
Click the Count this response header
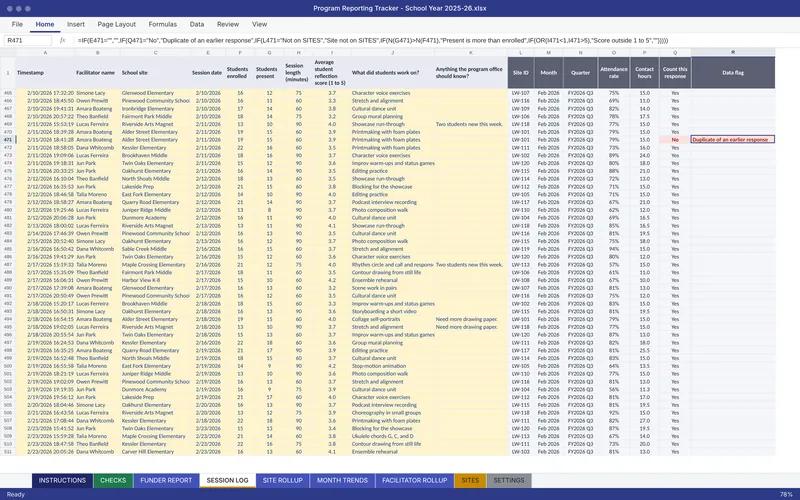coord(675,72)
